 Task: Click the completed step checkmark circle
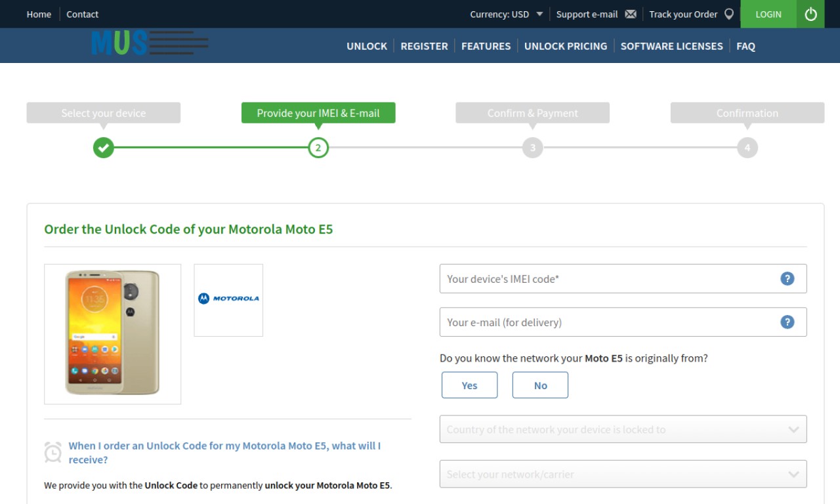(104, 148)
